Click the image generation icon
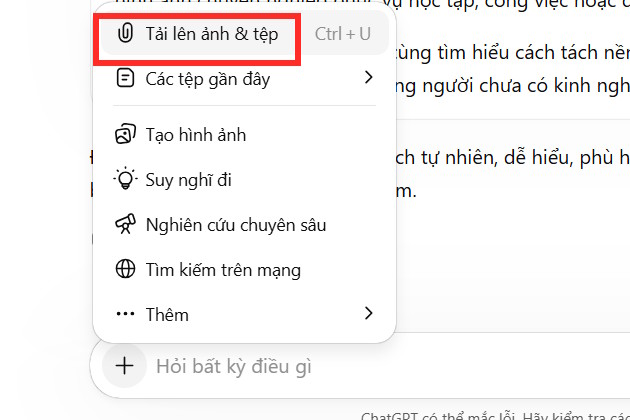 pos(125,134)
